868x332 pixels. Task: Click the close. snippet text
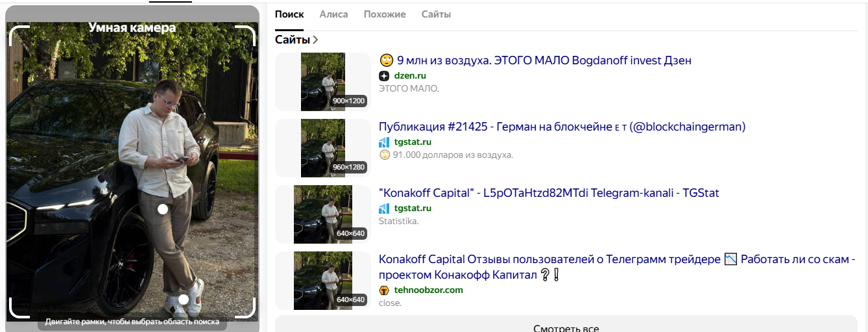[390, 303]
